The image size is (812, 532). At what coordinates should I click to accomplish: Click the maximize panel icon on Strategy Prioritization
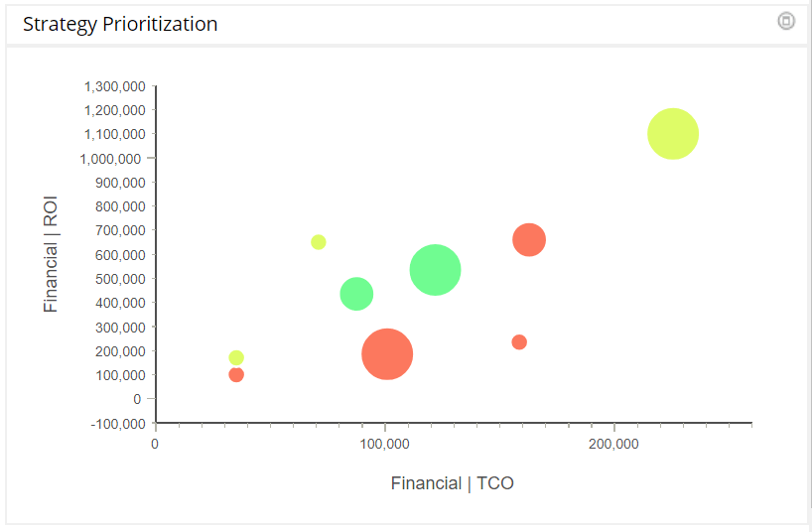(785, 21)
